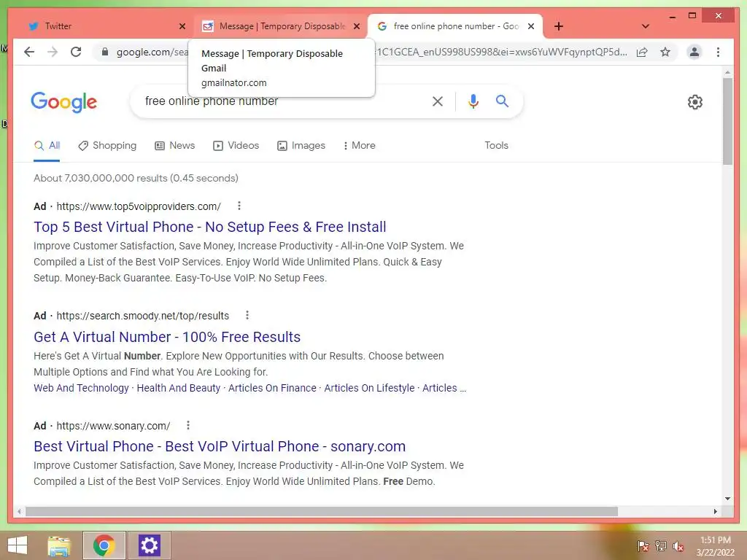Show News results
The height and width of the screenshot is (560, 747).
pyautogui.click(x=175, y=145)
